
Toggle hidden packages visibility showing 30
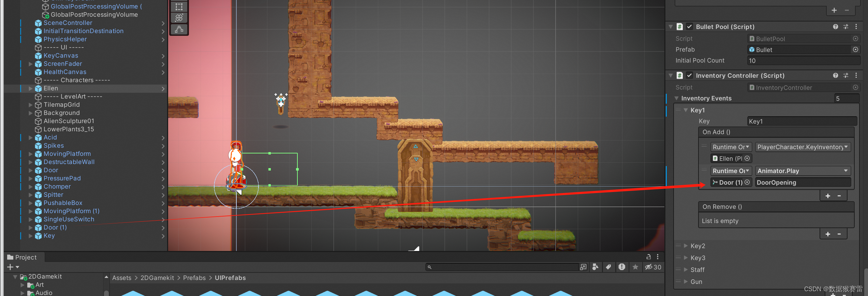pos(653,267)
